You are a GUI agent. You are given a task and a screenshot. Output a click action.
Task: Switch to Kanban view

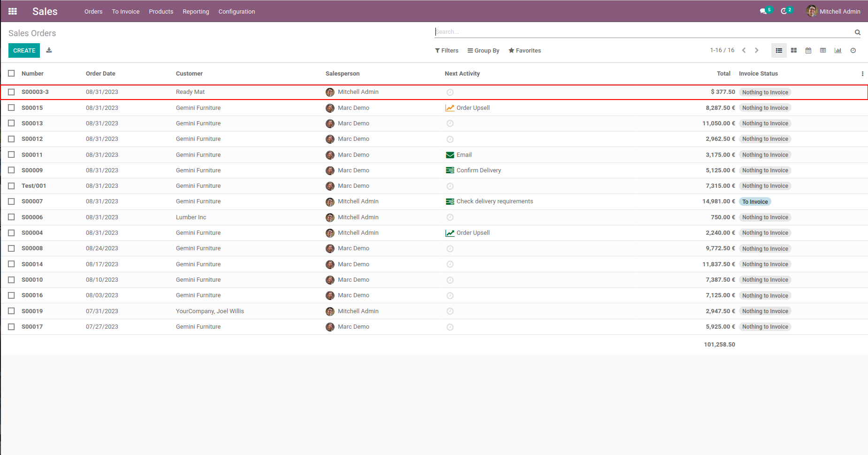pos(793,50)
